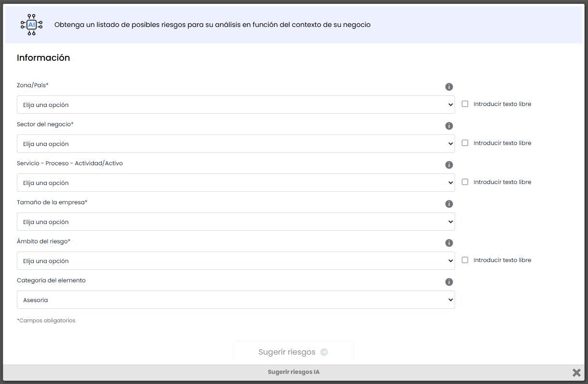Expand the Servicio - Proceso - Actividad/Activo dropdown
This screenshot has height=384, width=588.
click(235, 183)
